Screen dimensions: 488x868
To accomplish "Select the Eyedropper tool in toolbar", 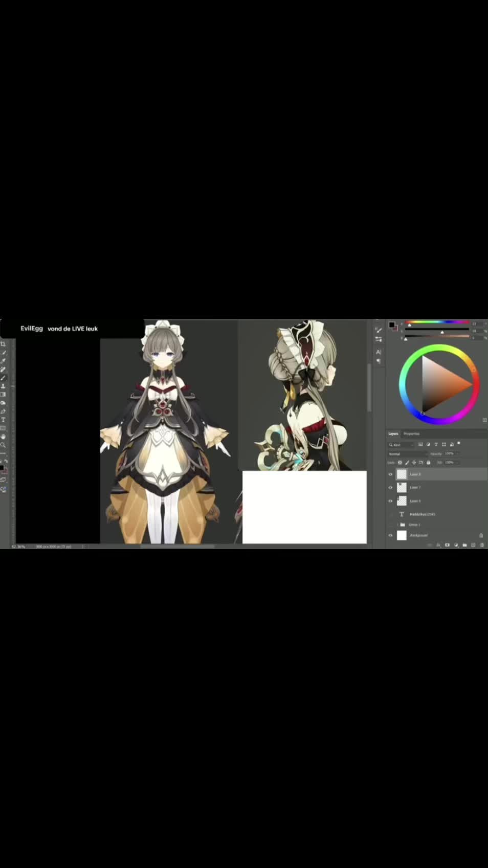I will [3, 361].
